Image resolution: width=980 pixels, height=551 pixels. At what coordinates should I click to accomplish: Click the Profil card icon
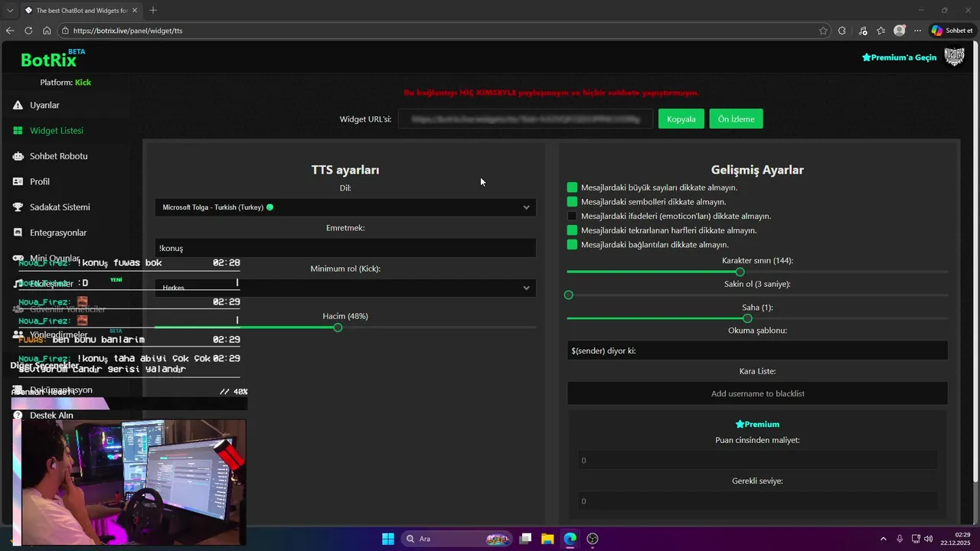point(18,181)
